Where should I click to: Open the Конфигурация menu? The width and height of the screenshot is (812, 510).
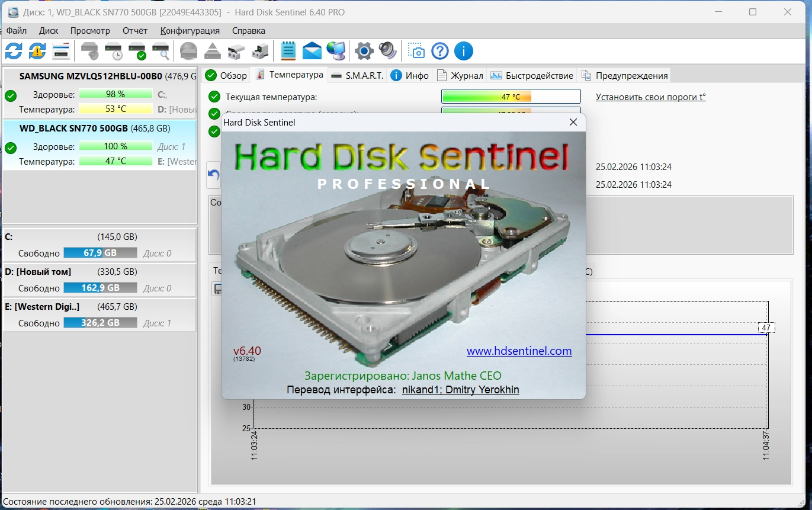point(190,31)
